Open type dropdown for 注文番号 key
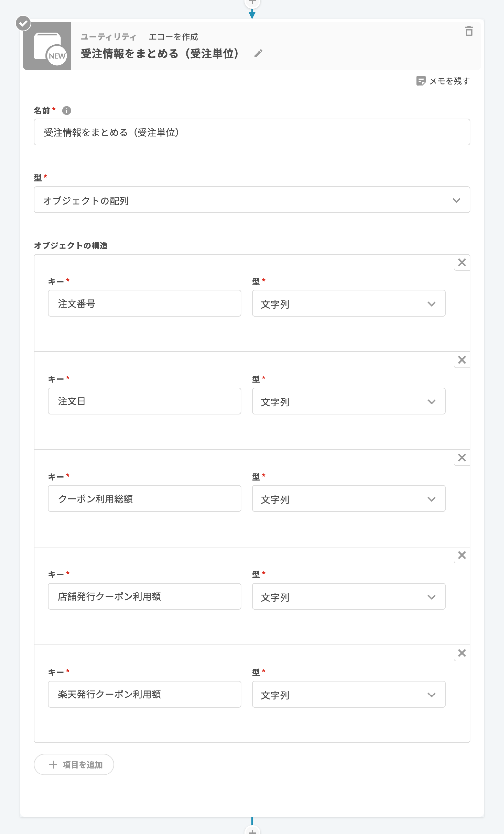The image size is (504, 834). 348,304
